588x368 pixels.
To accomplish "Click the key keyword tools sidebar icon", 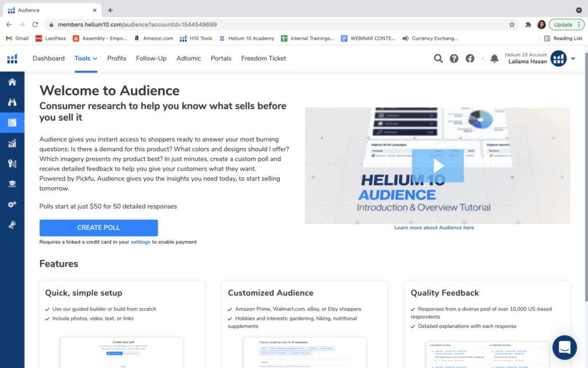I will 12,163.
